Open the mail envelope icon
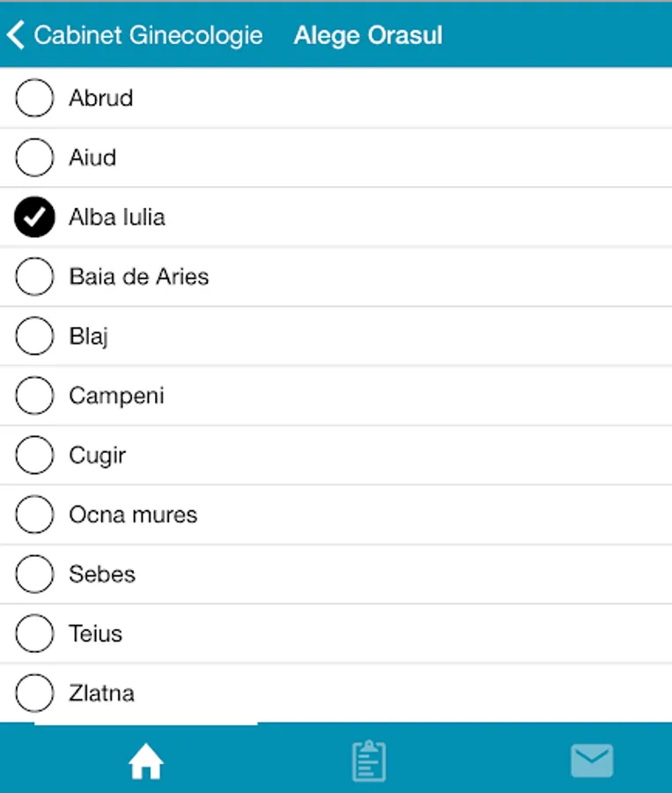The width and height of the screenshot is (672, 793). [x=592, y=761]
